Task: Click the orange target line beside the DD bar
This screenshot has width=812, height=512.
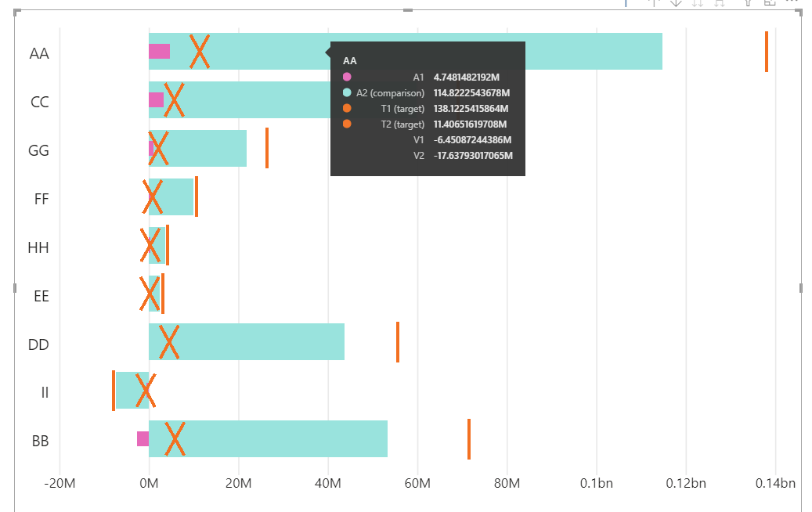Action: tap(399, 344)
